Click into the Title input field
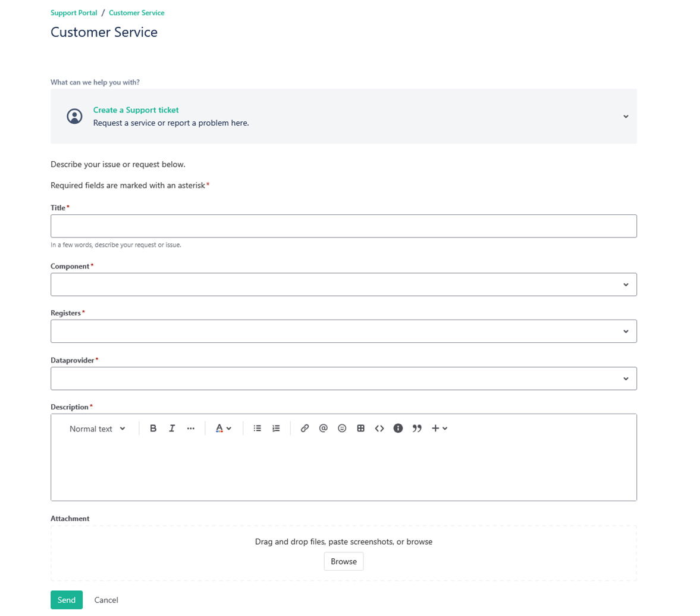 343,226
